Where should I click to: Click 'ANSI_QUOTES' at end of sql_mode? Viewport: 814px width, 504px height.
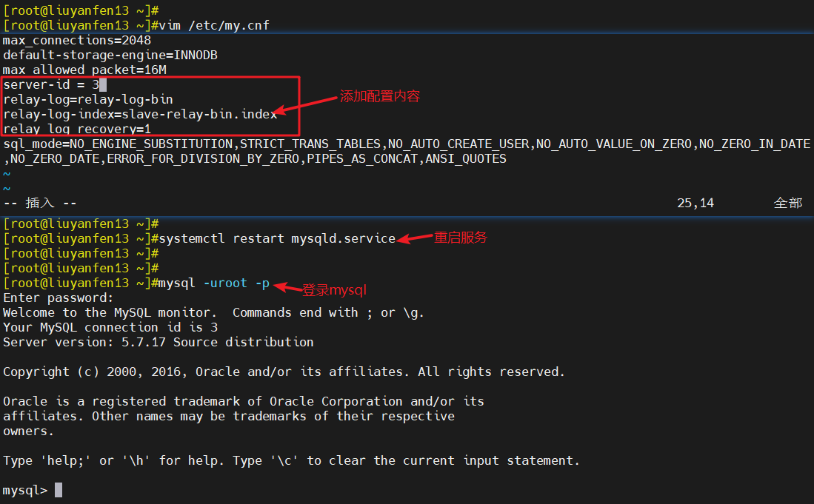pos(466,158)
